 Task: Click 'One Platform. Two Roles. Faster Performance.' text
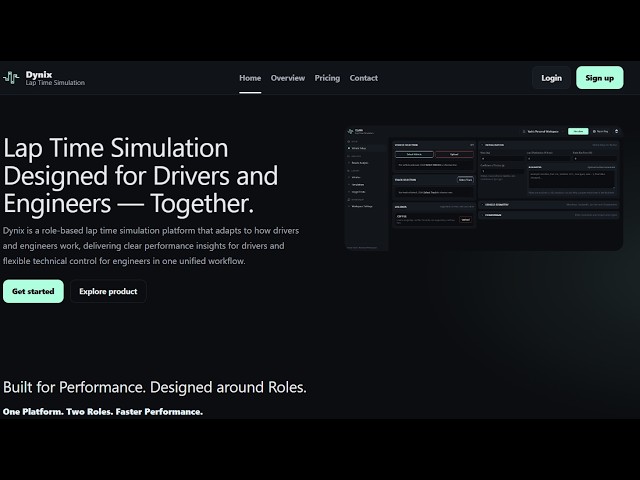point(103,411)
